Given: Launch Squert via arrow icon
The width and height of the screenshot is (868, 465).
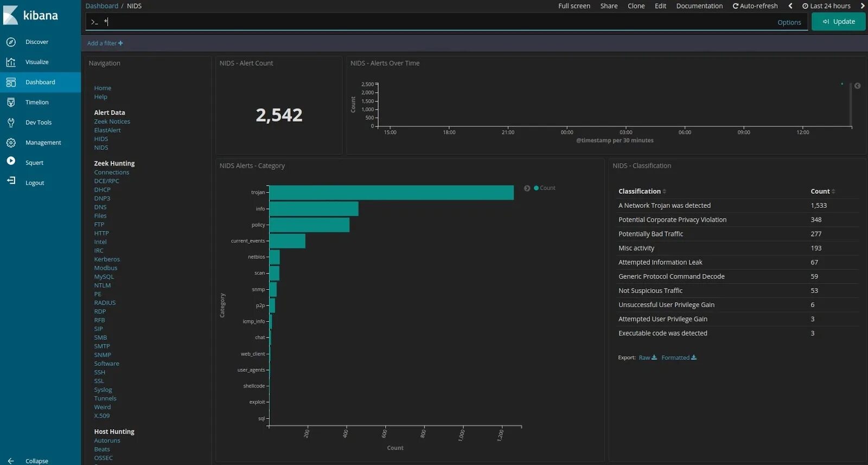Looking at the screenshot, I should [x=11, y=161].
